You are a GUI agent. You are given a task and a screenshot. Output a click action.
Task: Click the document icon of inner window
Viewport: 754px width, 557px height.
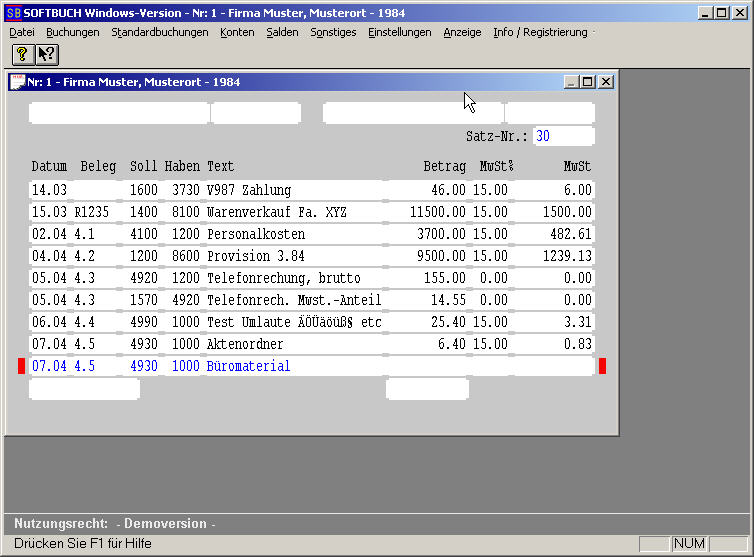(x=17, y=82)
